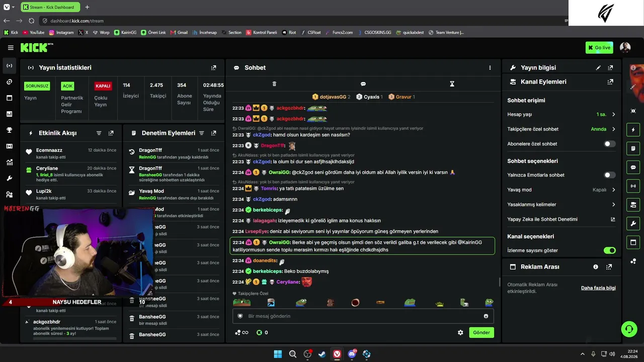Open Daha fazla bilgi link
The height and width of the screenshot is (362, 644).
point(598,288)
